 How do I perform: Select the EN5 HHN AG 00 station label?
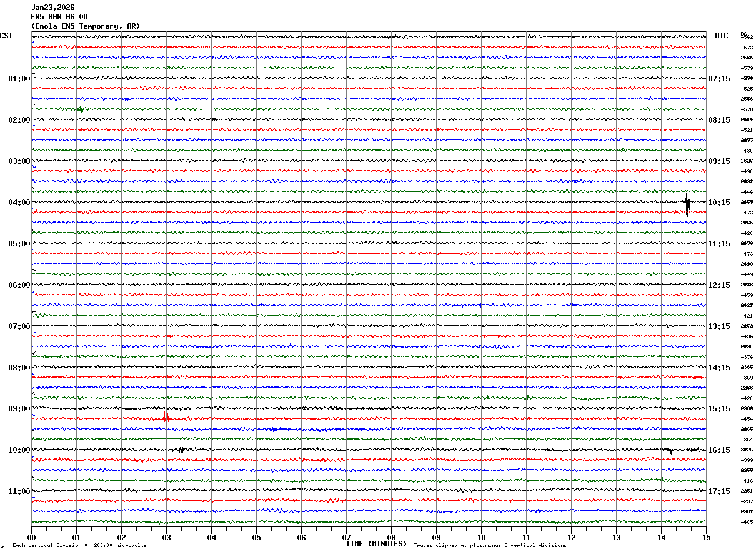pyautogui.click(x=59, y=17)
